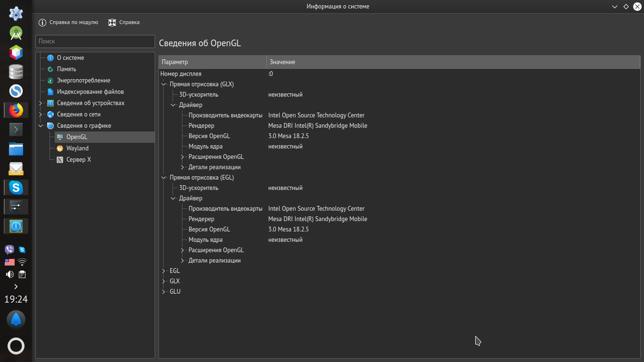Collapse Прямая отрисовка (GLX) section
This screenshot has height=362, width=644.
point(164,84)
